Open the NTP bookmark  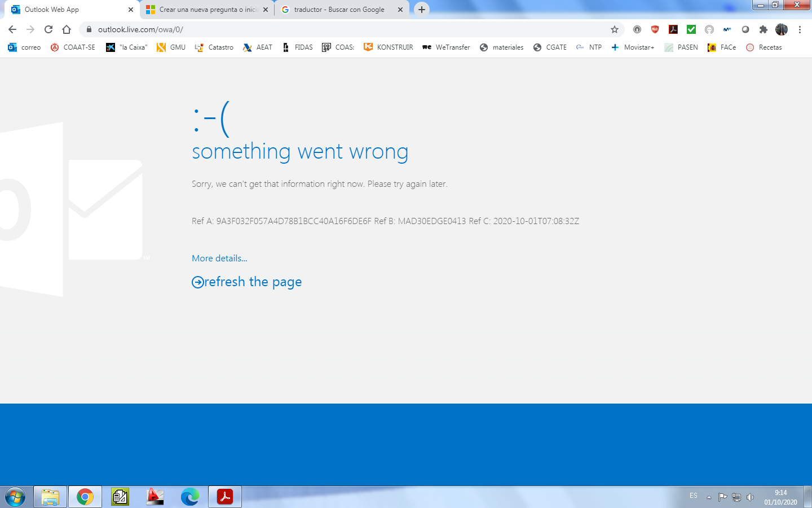589,47
